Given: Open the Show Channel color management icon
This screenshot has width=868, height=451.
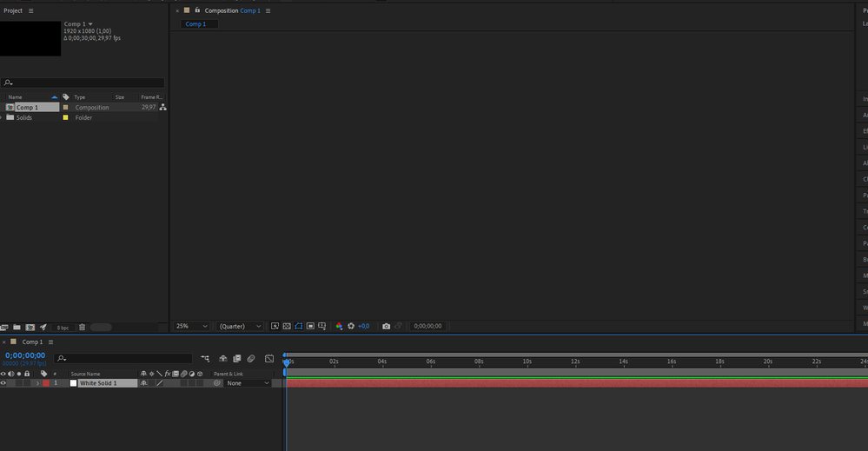Looking at the screenshot, I should tap(339, 326).
